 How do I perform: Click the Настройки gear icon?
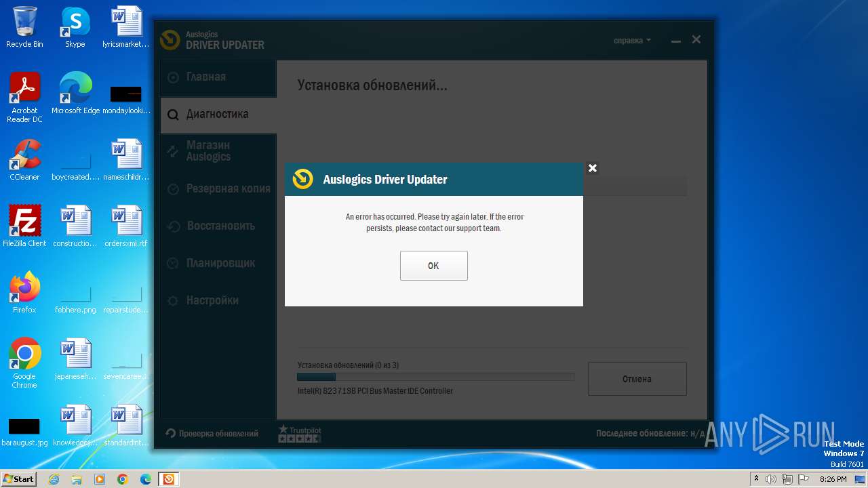coord(173,300)
